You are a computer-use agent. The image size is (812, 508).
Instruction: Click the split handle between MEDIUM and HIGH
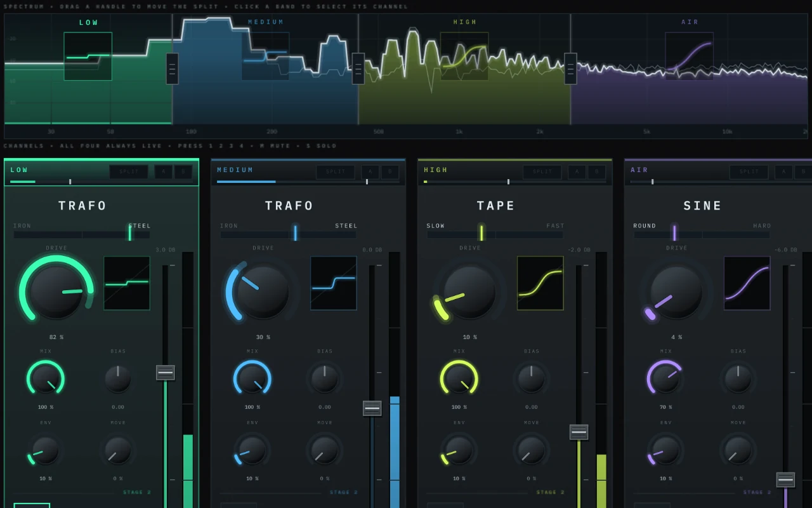358,69
